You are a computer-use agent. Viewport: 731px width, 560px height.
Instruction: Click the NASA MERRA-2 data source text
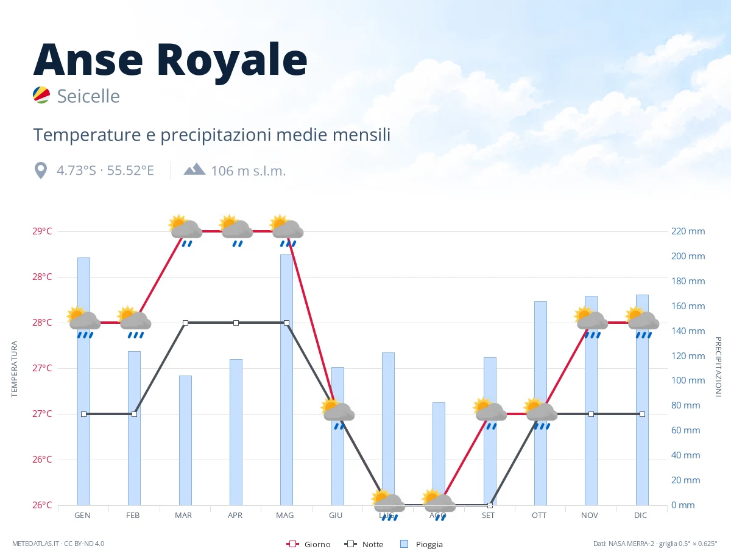point(655,544)
